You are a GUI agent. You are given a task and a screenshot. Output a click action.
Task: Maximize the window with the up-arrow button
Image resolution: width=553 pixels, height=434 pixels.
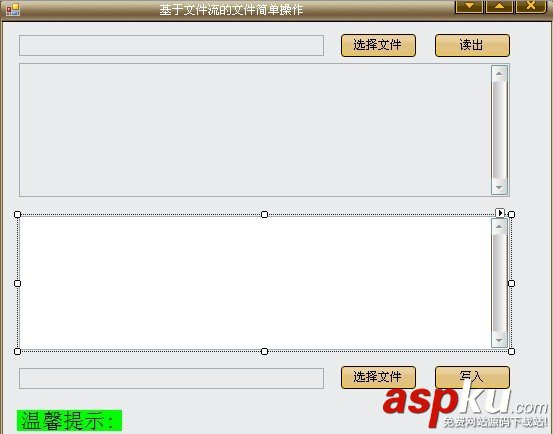tap(499, 6)
